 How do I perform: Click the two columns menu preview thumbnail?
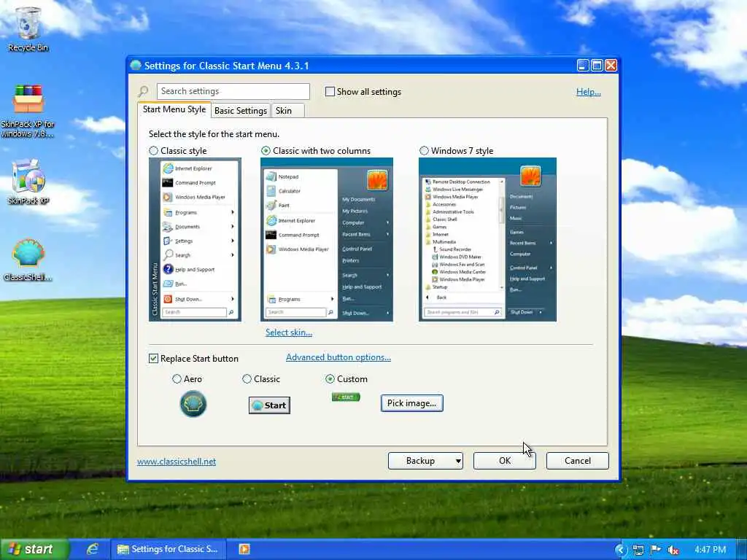[x=327, y=239]
